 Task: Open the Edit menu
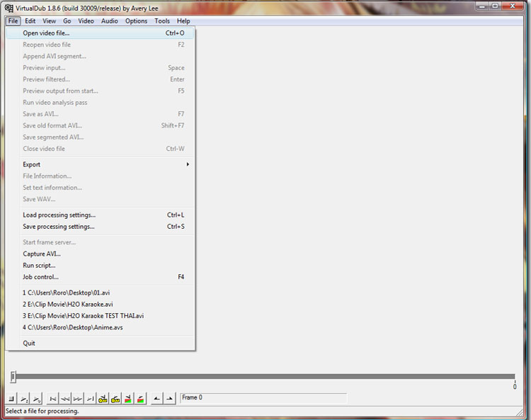pos(30,21)
